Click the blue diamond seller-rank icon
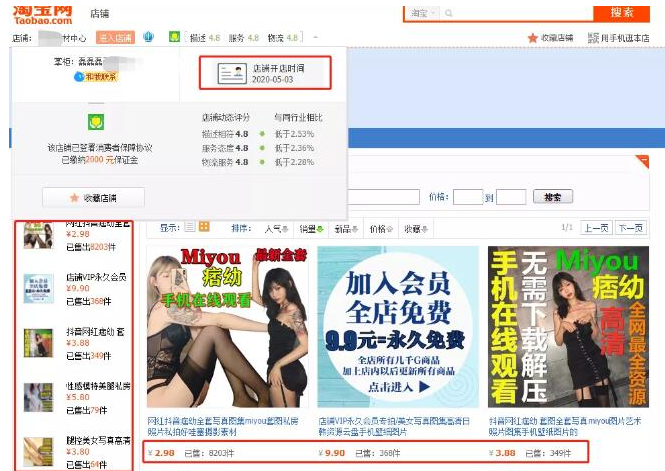This screenshot has width=665, height=471. (148, 37)
